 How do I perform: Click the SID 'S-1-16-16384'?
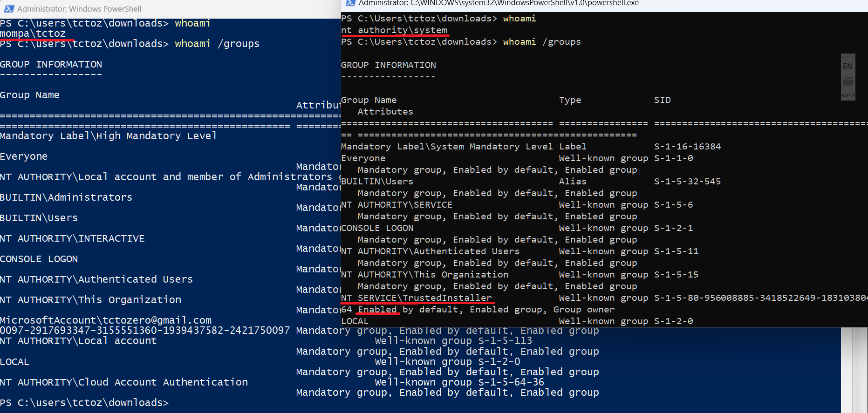point(688,147)
